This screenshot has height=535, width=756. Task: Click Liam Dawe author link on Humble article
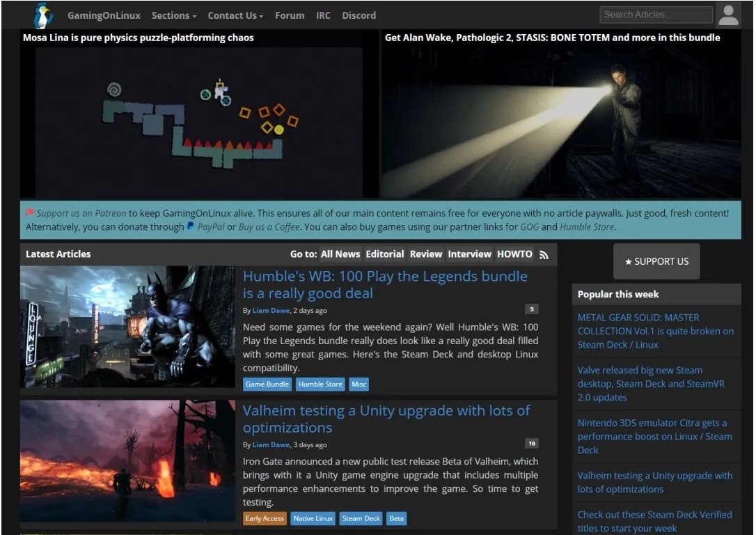pos(271,310)
